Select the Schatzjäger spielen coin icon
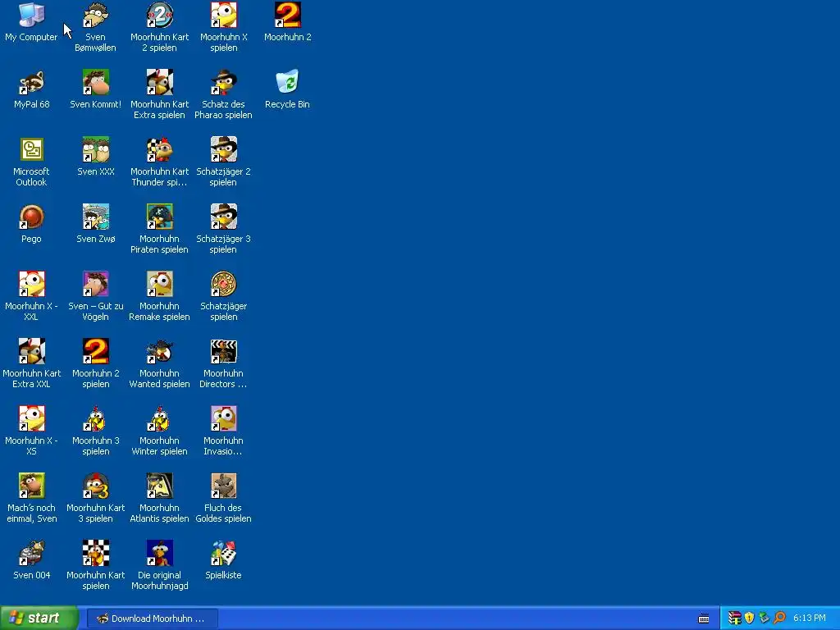Image resolution: width=840 pixels, height=630 pixels. [x=223, y=284]
